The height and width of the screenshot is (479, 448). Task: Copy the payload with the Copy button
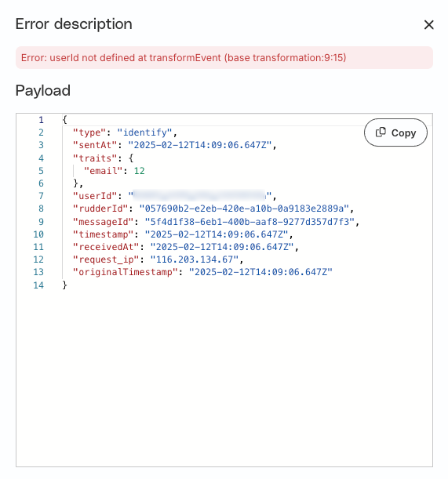(x=395, y=132)
